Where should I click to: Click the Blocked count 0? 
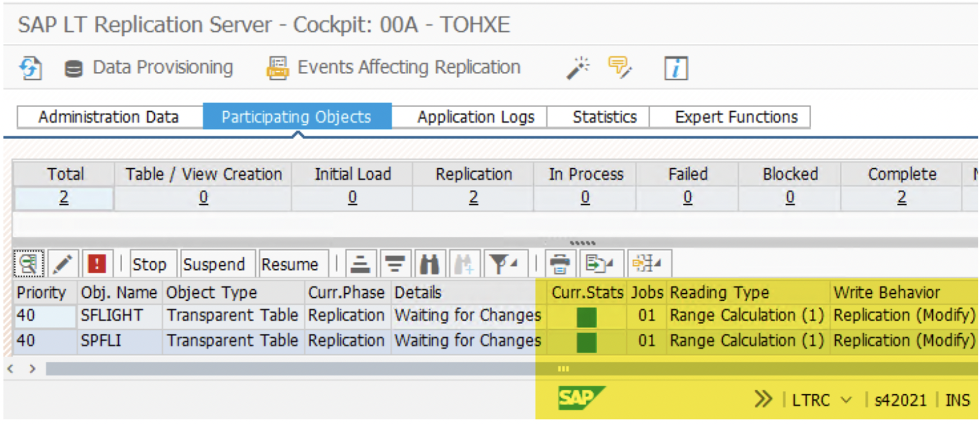790,197
